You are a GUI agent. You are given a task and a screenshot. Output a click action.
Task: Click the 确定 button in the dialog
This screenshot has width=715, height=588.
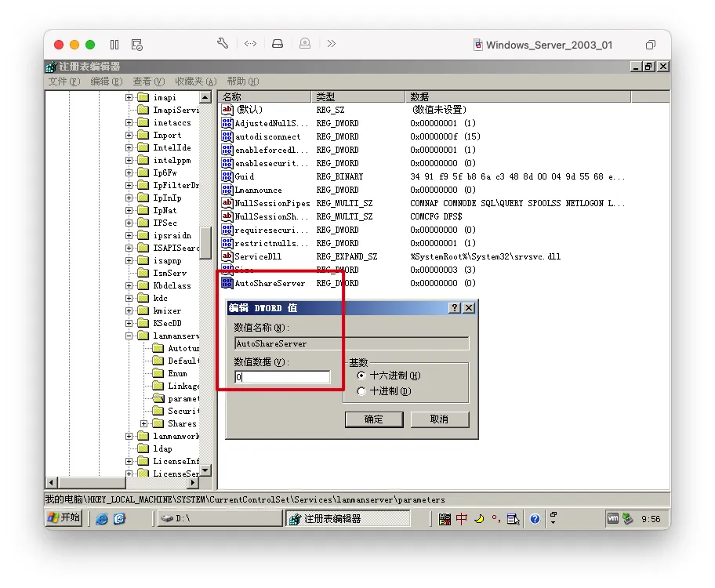click(x=374, y=419)
